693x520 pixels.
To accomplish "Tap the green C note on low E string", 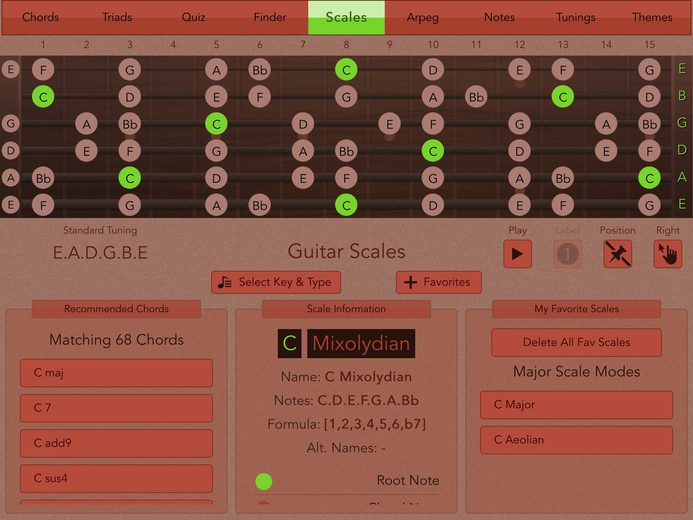I will tap(346, 205).
